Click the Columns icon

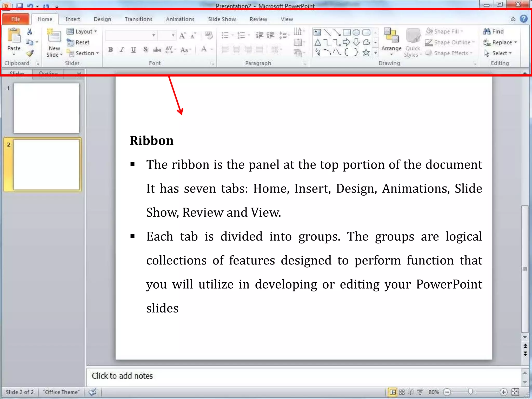click(275, 49)
